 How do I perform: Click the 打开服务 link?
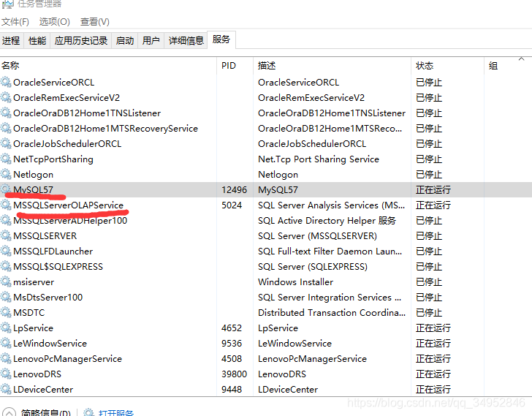point(116,412)
